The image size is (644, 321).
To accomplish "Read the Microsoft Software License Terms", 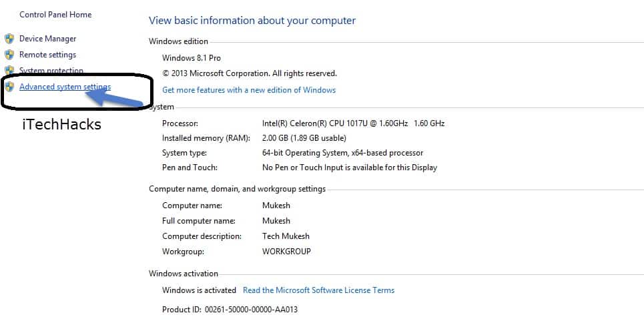I will coord(318,290).
